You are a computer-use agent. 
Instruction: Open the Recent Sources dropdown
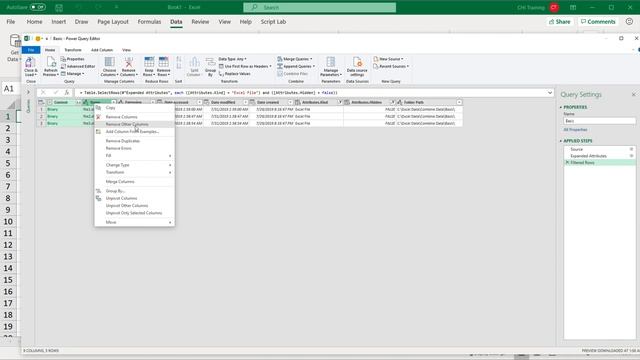coord(391,67)
